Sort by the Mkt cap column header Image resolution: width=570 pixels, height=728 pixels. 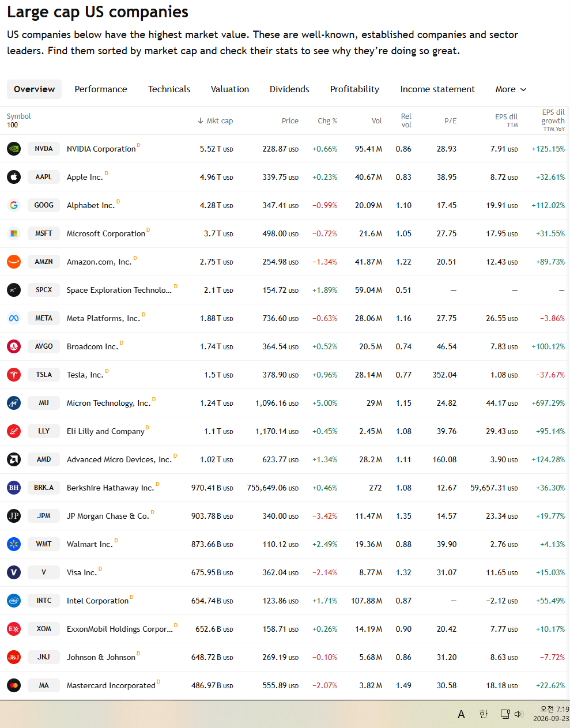(215, 121)
